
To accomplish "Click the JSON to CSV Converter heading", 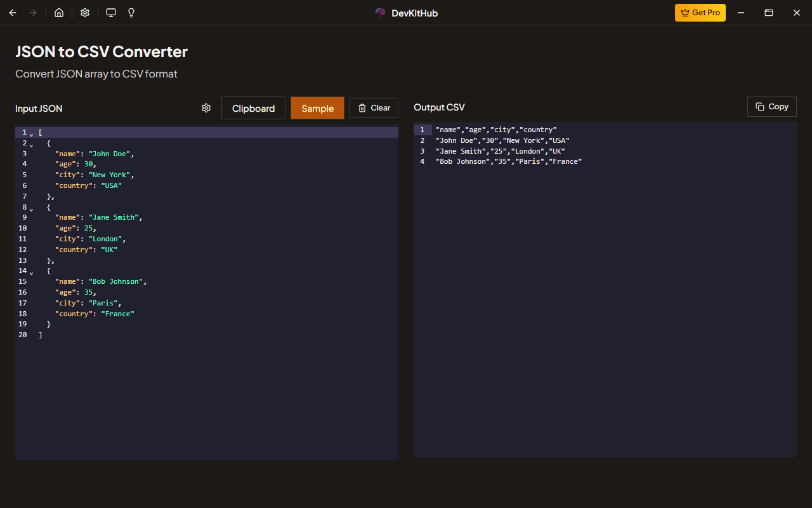I will (101, 51).
